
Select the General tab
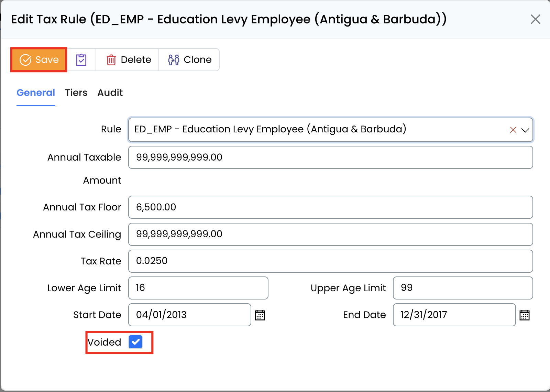(x=36, y=93)
